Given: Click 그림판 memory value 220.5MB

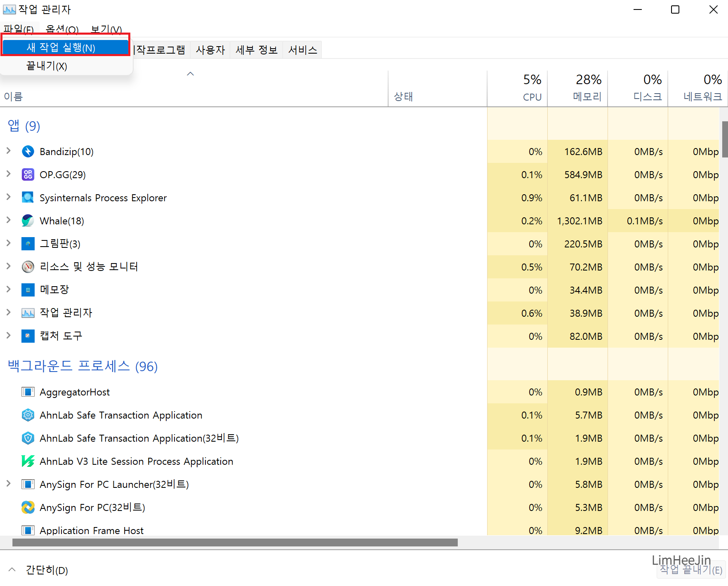Looking at the screenshot, I should (x=583, y=244).
